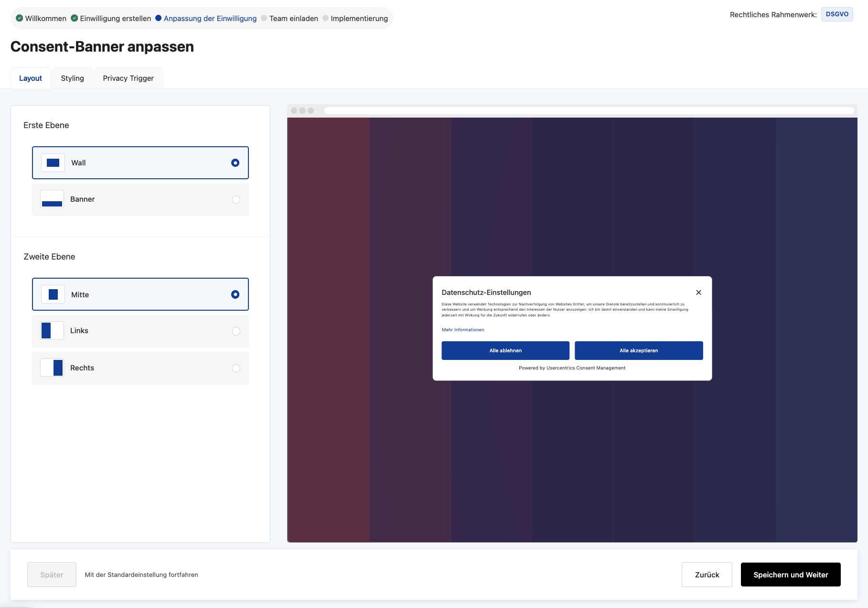This screenshot has width=868, height=608.
Task: Click the Willkommen green checkmark step icon
Action: tap(19, 18)
